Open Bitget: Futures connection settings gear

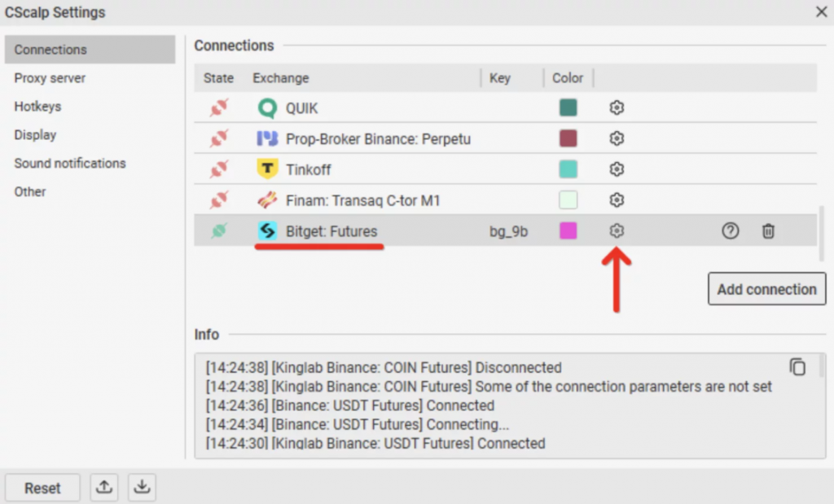617,231
